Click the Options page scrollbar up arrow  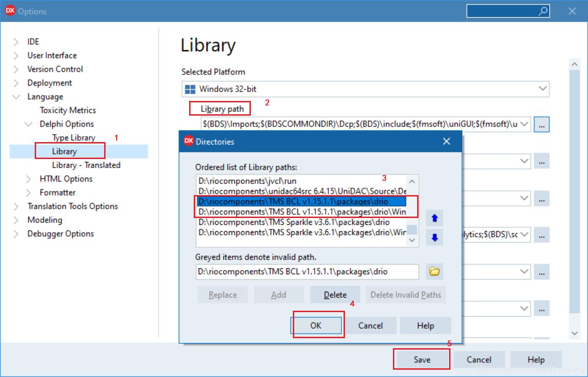point(575,64)
